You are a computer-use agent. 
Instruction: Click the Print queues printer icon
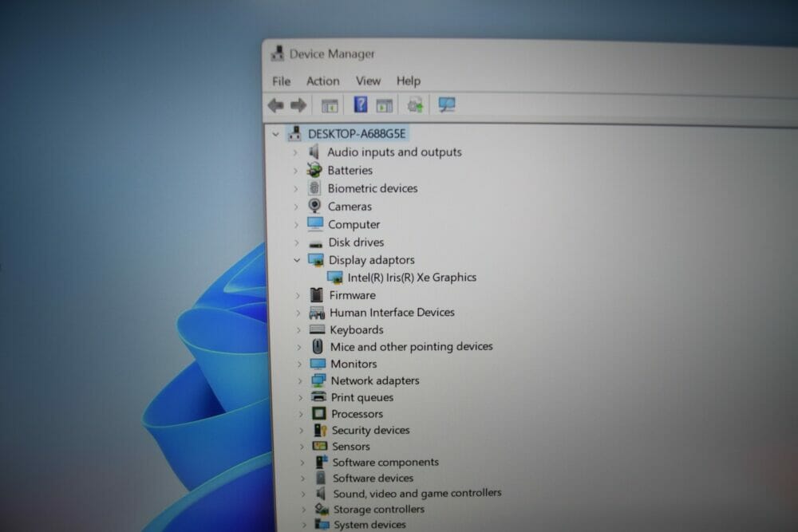(x=318, y=396)
